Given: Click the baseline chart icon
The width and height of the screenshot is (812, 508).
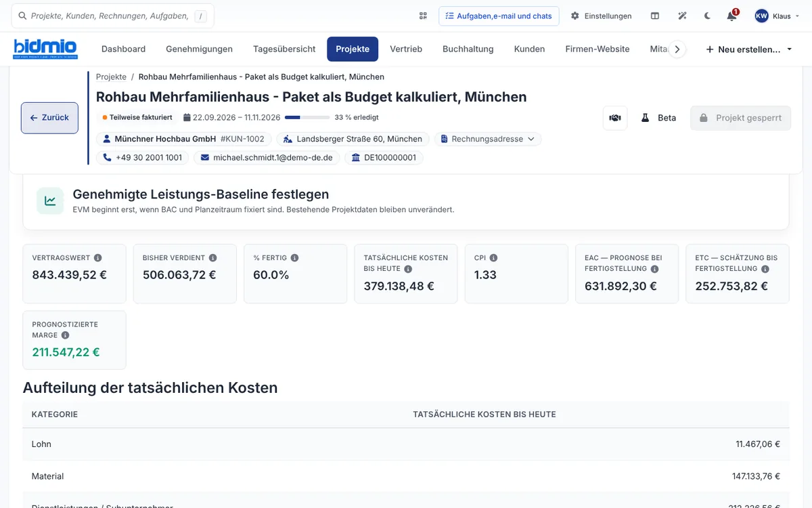Looking at the screenshot, I should click(50, 200).
